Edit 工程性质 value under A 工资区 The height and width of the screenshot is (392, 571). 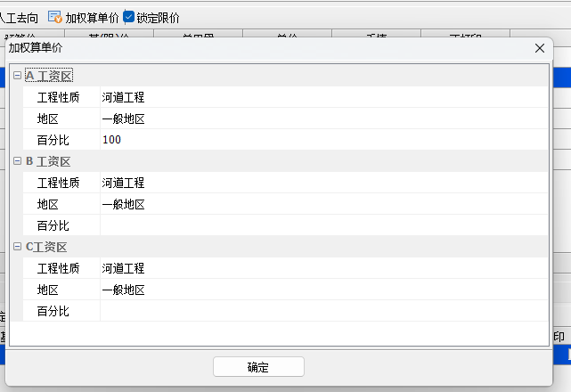(x=321, y=97)
